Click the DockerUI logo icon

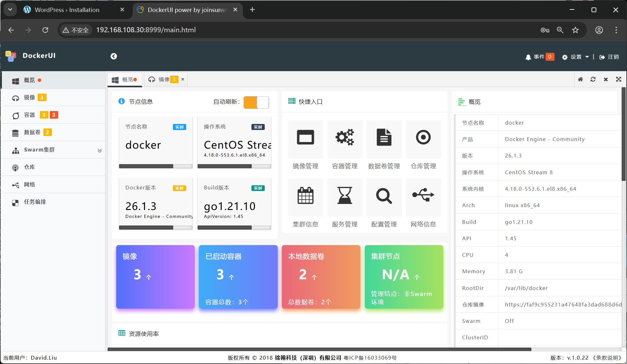11,56
